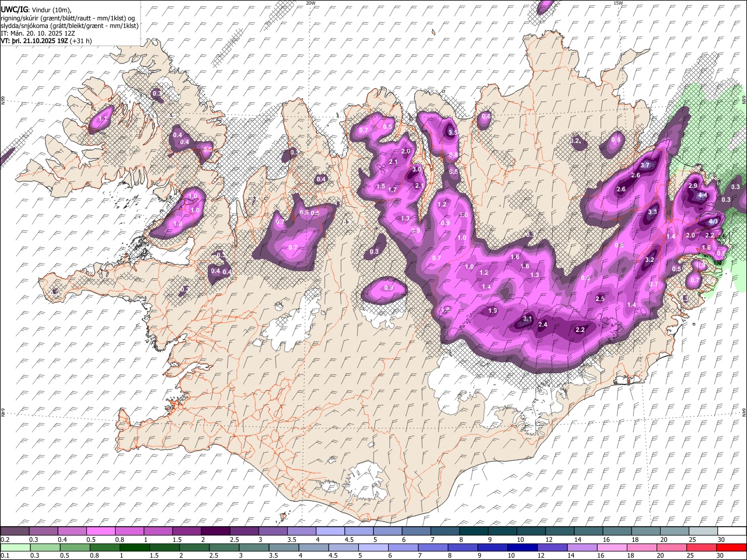The width and height of the screenshot is (747, 560).
Task: Pick the dark teal 8 swatch in the top legend row
Action: click(473, 531)
